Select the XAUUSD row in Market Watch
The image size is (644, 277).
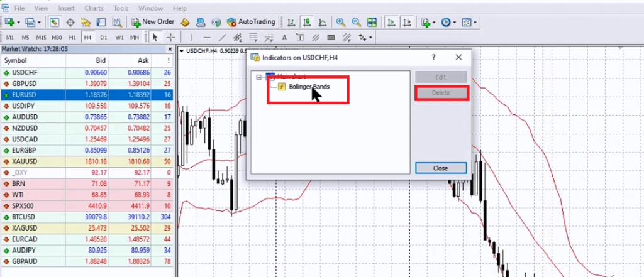tap(87, 161)
